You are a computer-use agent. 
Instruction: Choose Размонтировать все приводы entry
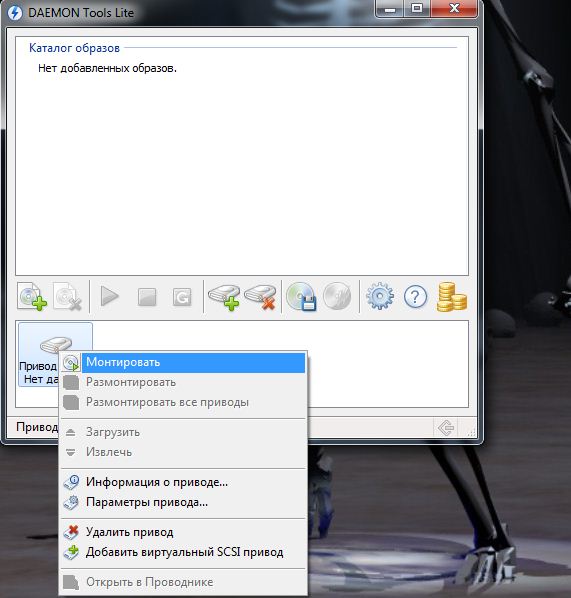click(183, 402)
